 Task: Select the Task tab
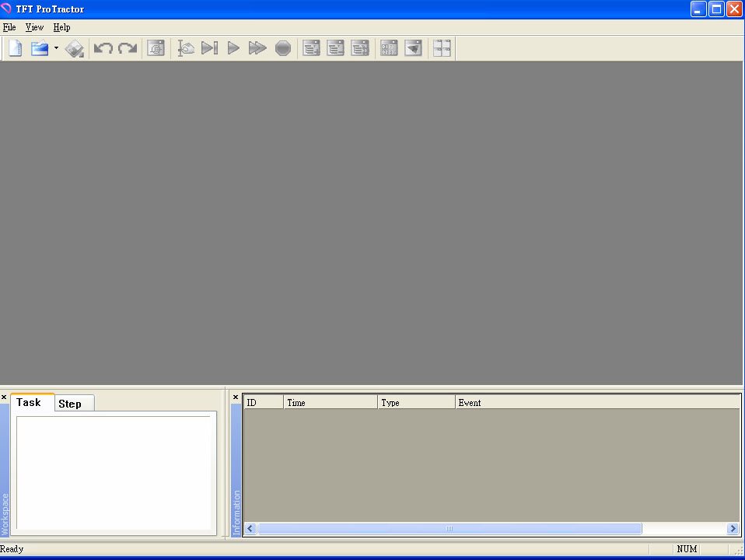(x=29, y=402)
